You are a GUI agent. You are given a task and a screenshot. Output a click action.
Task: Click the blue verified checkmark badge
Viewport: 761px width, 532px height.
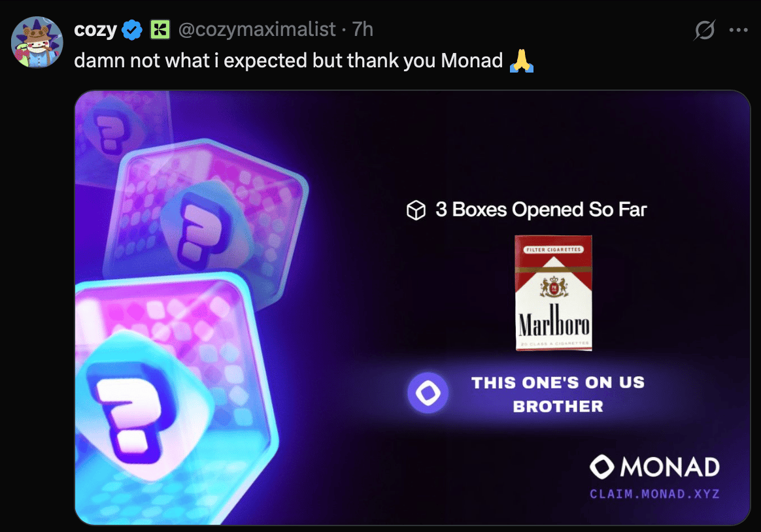pos(132,30)
